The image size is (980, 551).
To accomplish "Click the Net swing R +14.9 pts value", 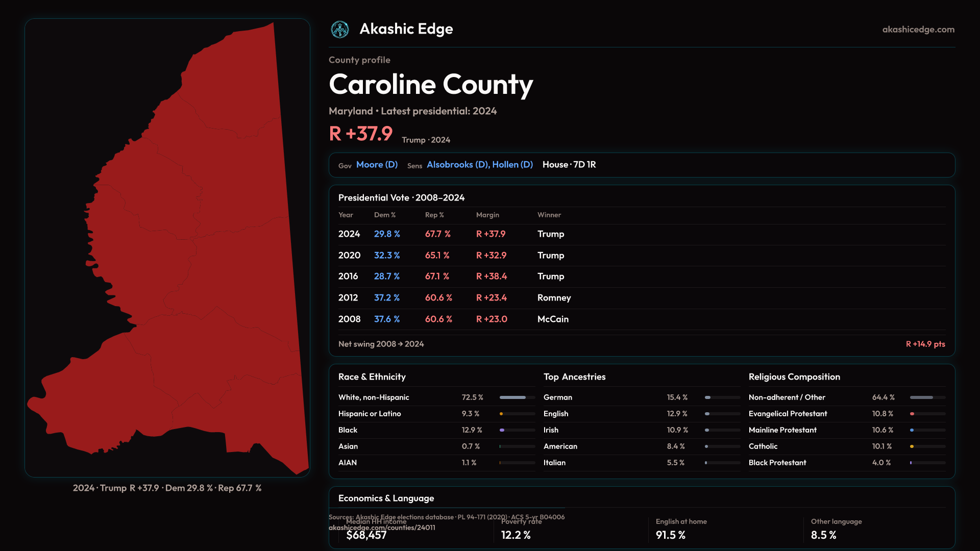I will [x=925, y=344].
